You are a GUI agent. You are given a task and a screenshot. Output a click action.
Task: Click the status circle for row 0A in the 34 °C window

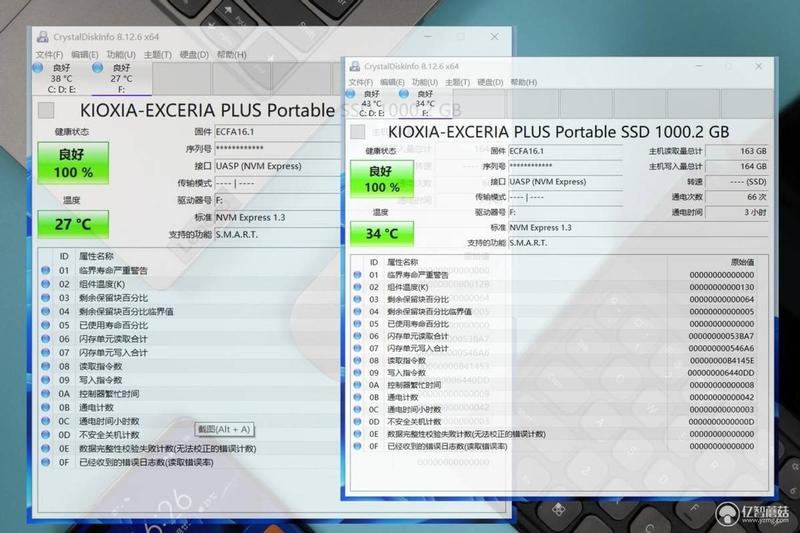[x=357, y=385]
